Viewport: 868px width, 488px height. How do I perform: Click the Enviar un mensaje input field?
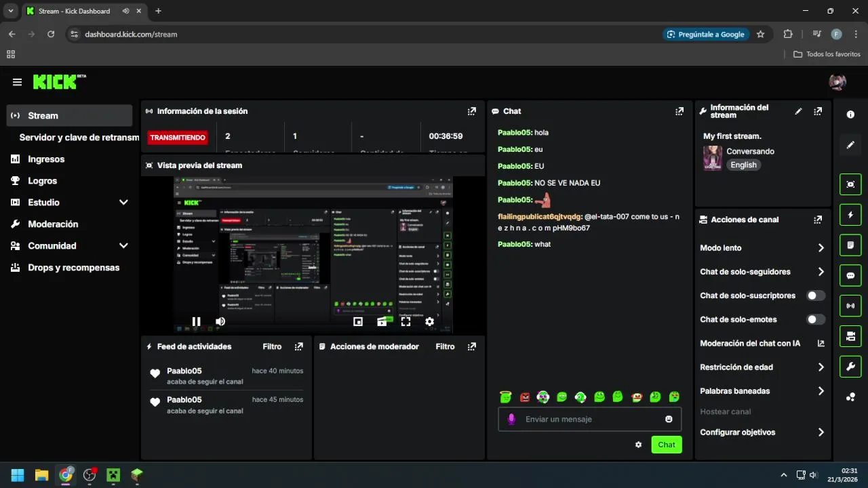[x=589, y=420]
